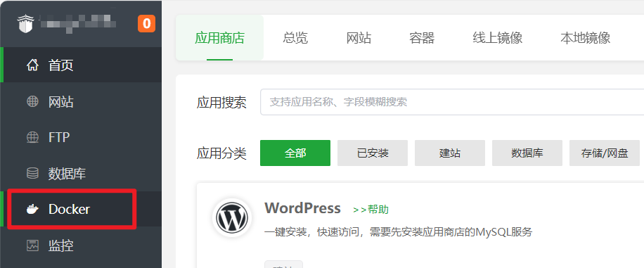Image resolution: width=644 pixels, height=268 pixels.
Task: Click the FTP globe icon in sidebar
Action: click(32, 137)
